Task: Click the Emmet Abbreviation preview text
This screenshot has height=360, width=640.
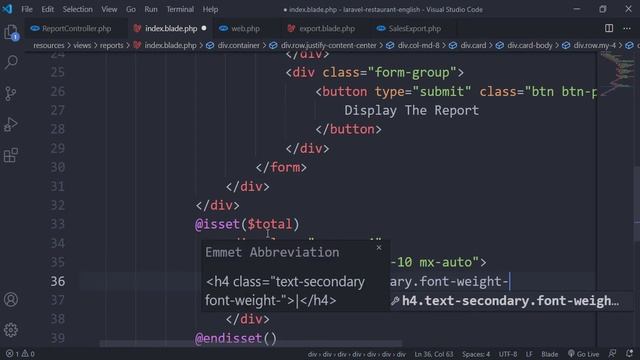Action: (x=284, y=291)
